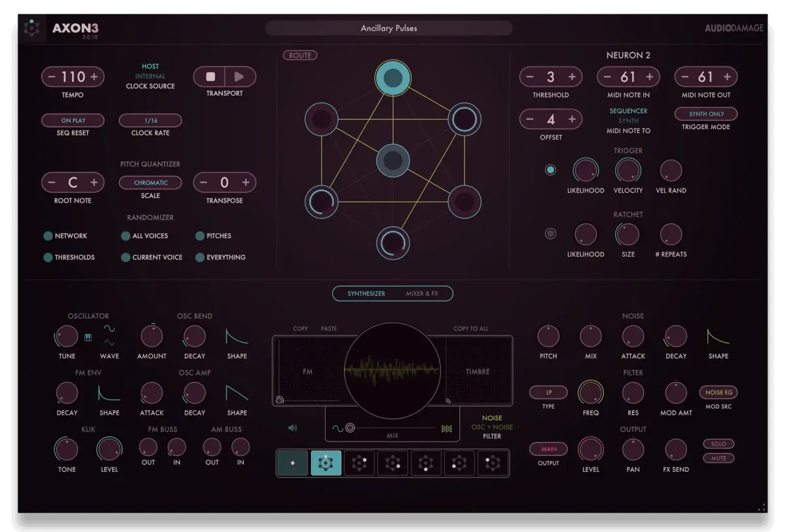The width and height of the screenshot is (786, 532).
Task: Adjust the Mix slider handle
Action: [350, 428]
